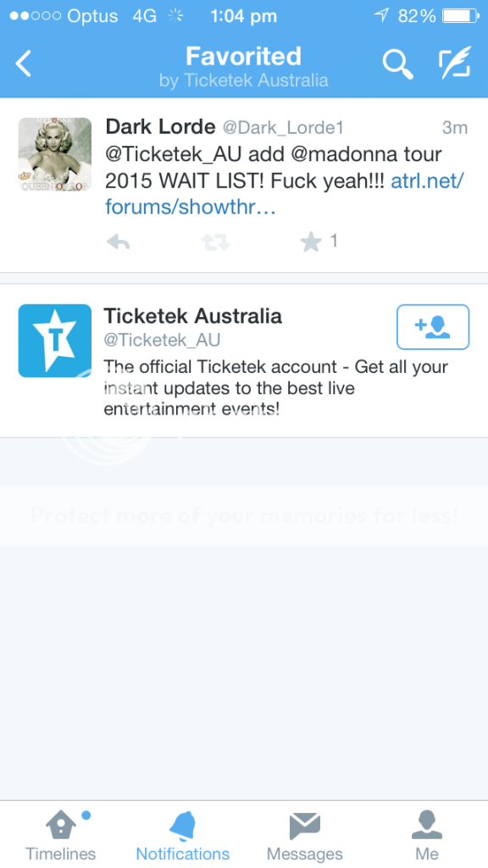Tap the back arrow in header
The image size is (488, 868).
[23, 64]
